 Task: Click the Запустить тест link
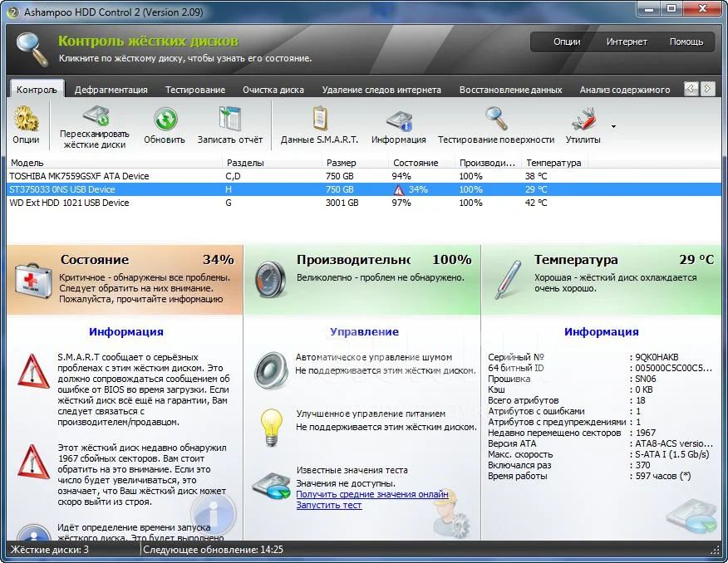click(x=329, y=505)
